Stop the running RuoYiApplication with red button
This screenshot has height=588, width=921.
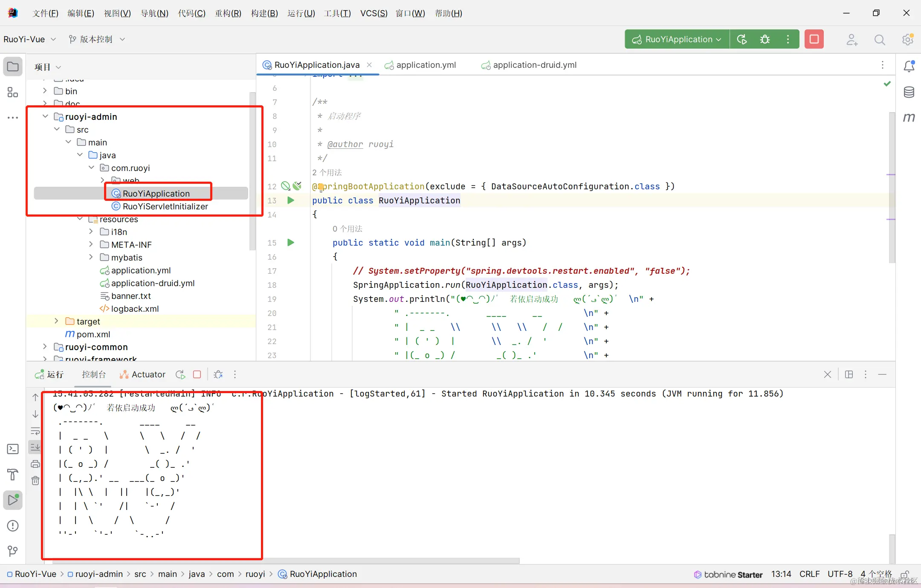pos(814,39)
